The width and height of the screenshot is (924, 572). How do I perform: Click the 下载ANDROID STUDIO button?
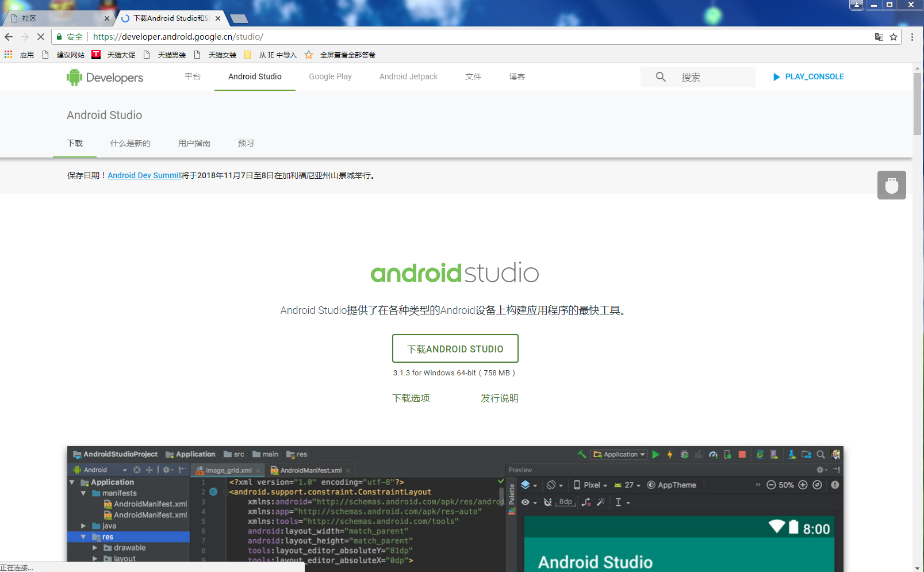click(455, 348)
